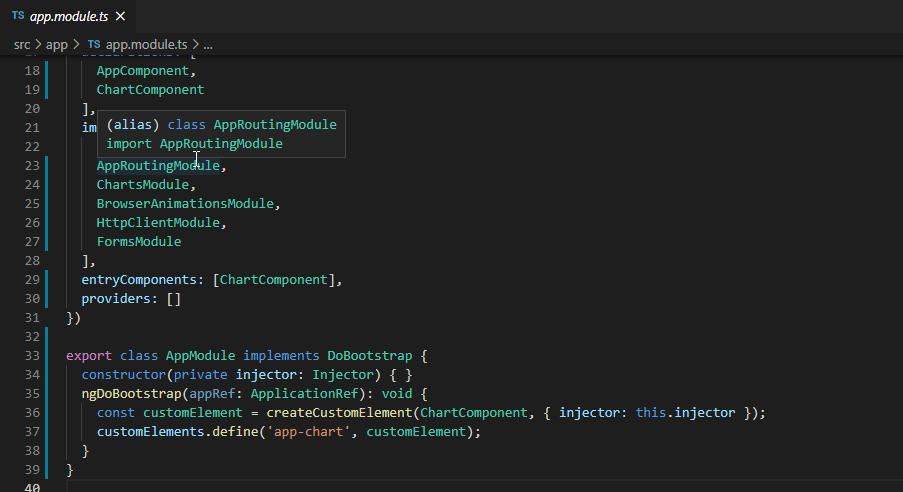Click FormsModule in the imports array
The width and height of the screenshot is (903, 492).
(139, 242)
